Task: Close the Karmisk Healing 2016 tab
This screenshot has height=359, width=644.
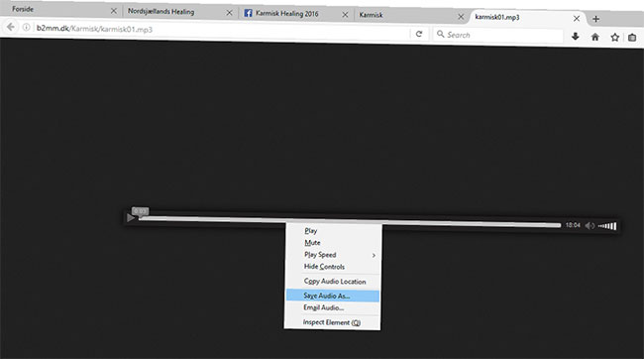Action: 345,15
